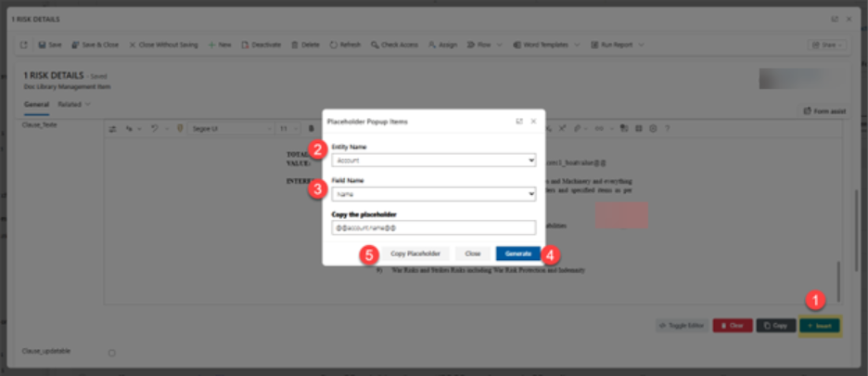Open the Segoe UI font dropdown

click(x=231, y=129)
